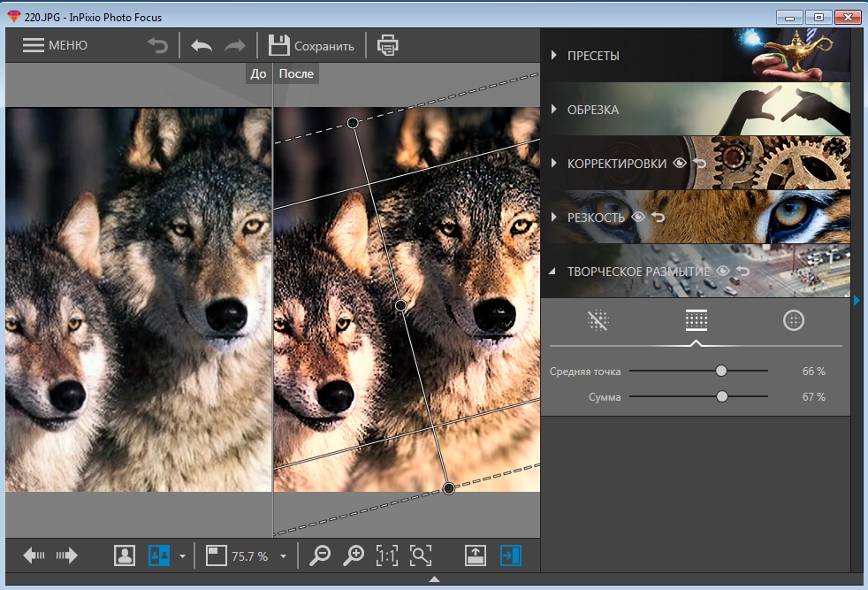Open the zoom percentage dropdown arrow
The image size is (868, 590).
[284, 556]
